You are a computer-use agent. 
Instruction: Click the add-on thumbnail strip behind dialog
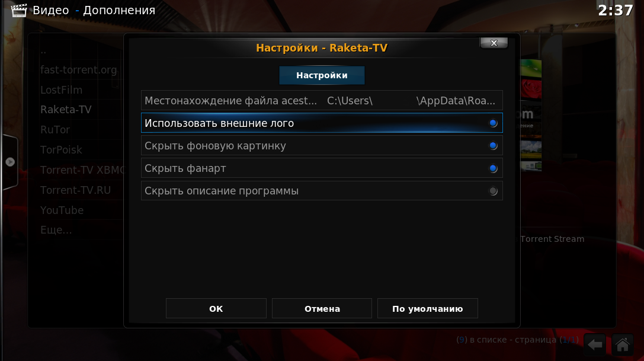[531, 115]
